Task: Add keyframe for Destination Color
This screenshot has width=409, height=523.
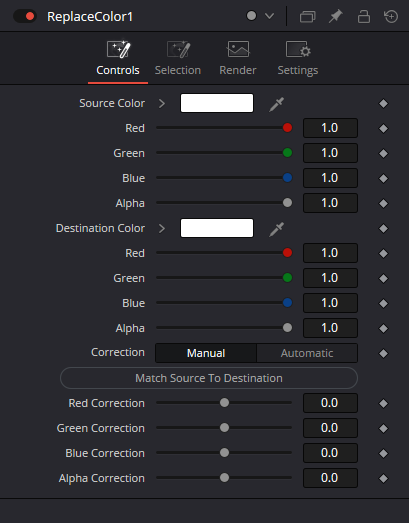Action: coord(383,228)
